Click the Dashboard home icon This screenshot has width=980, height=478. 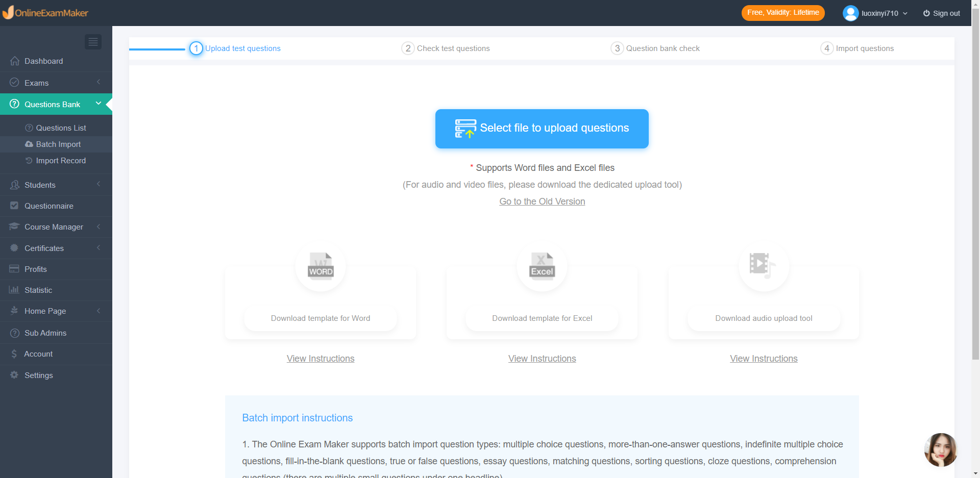pos(15,61)
